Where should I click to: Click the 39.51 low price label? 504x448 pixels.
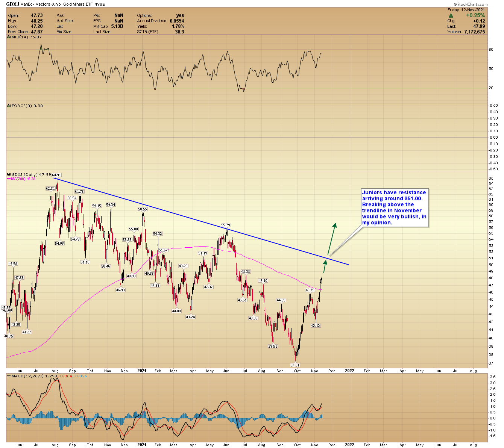point(273,346)
